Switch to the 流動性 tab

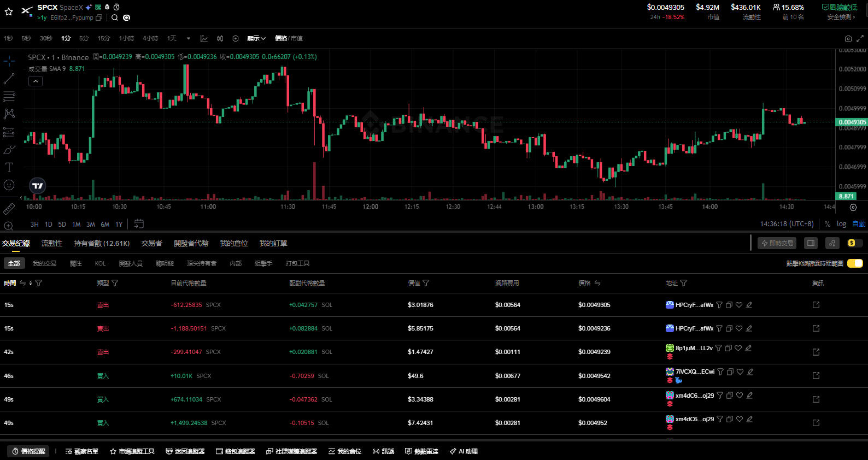click(x=52, y=243)
